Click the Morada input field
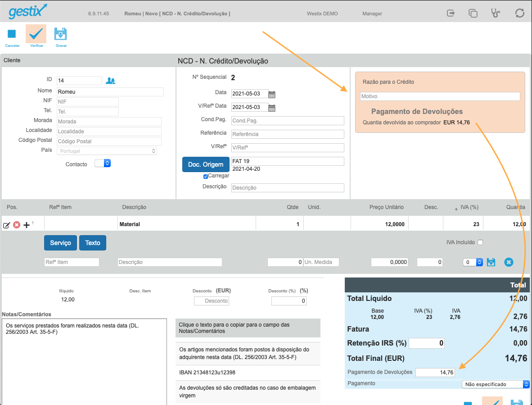 point(109,122)
